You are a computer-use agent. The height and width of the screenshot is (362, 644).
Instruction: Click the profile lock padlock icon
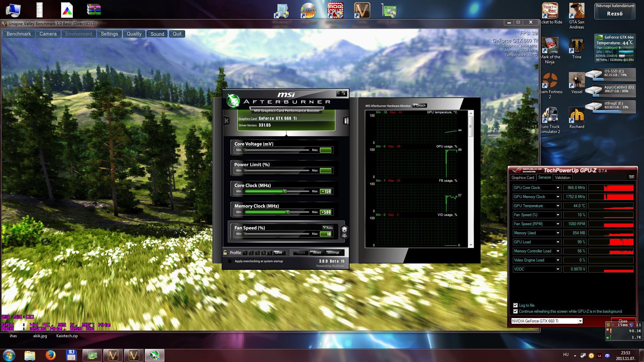225,252
